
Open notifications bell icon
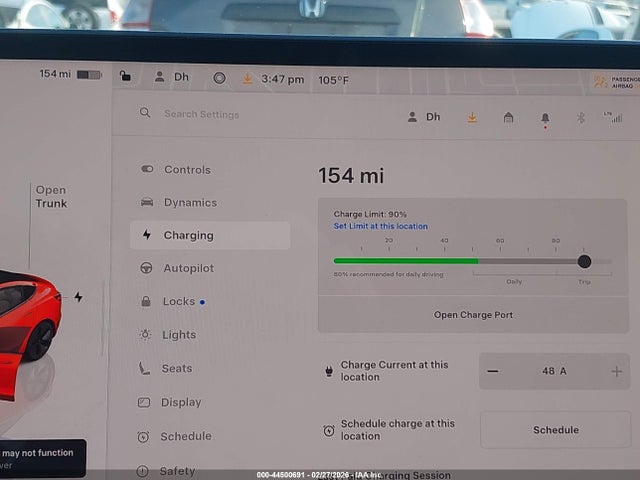click(545, 119)
